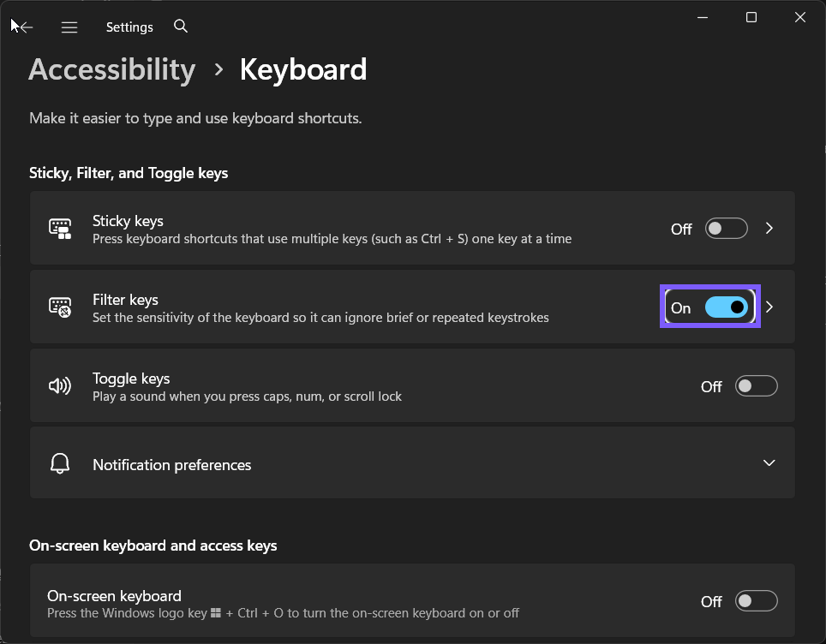Open Settings search magnifier icon

181,26
